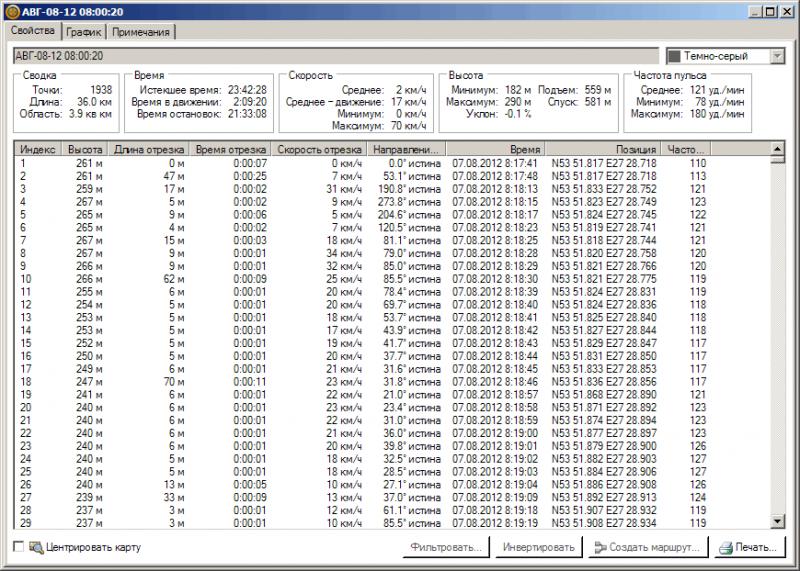The height and width of the screenshot is (571, 800).
Task: Click position N53 51.907 E27 28.932
Action: 604,510
